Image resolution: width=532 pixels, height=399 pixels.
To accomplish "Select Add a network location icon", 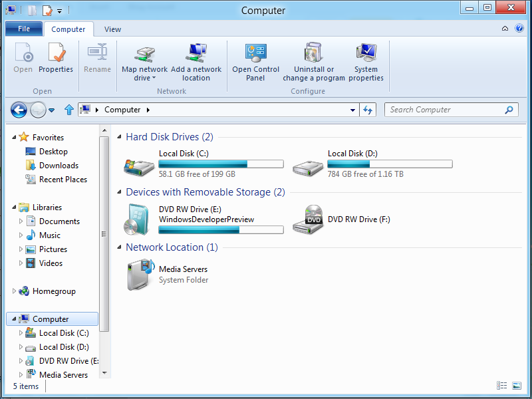I will (x=196, y=53).
